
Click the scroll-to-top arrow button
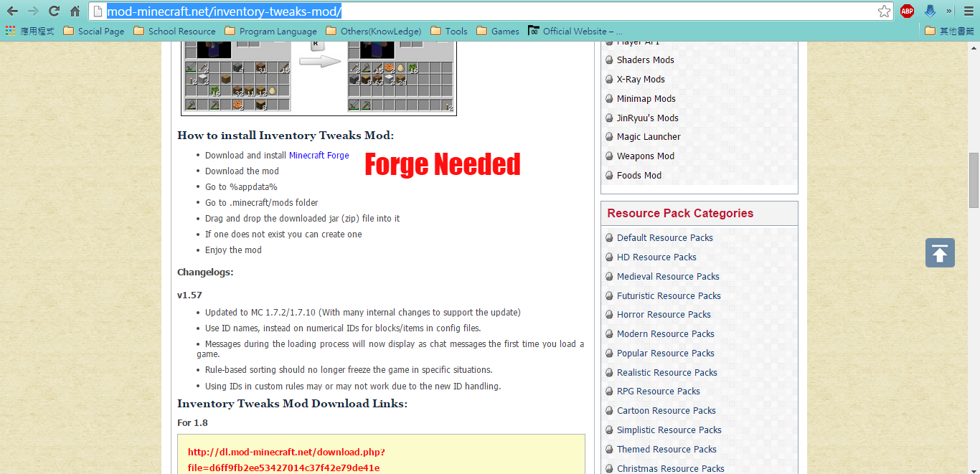click(x=940, y=253)
